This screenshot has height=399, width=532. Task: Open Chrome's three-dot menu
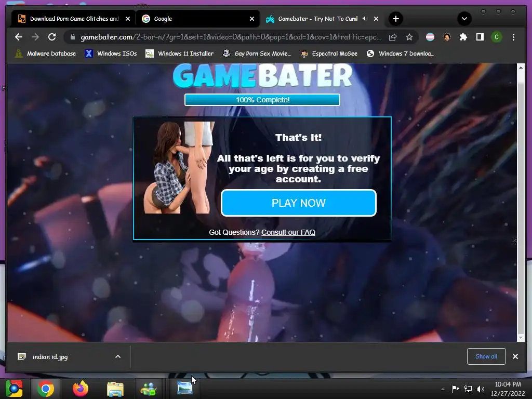513,37
